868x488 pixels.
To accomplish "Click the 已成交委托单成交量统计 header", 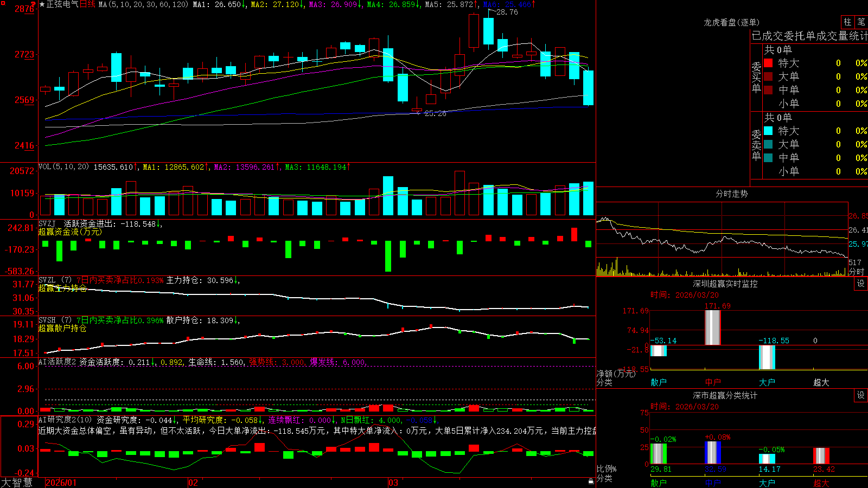I will [x=809, y=36].
